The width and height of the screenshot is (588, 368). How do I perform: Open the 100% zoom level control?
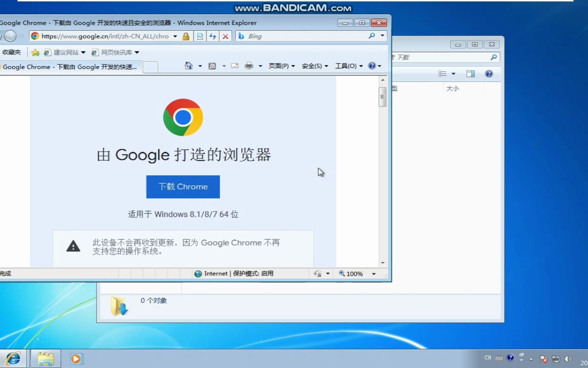(x=357, y=274)
